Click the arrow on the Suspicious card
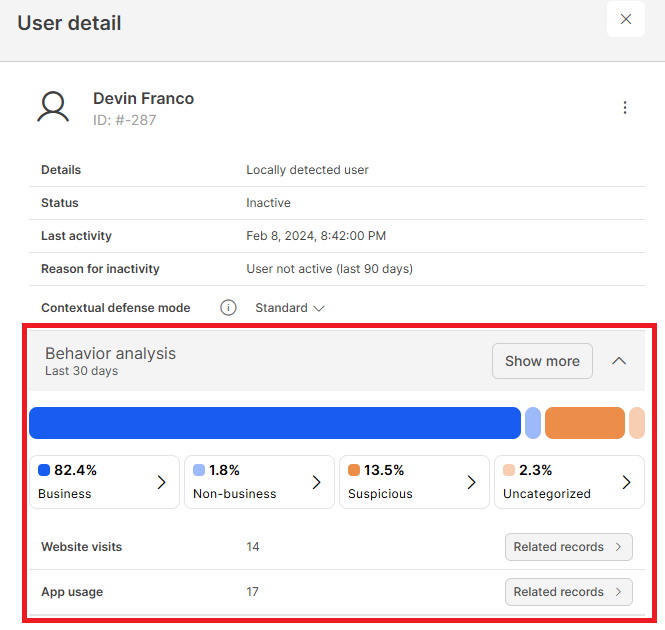This screenshot has width=665, height=630. pyautogui.click(x=472, y=482)
